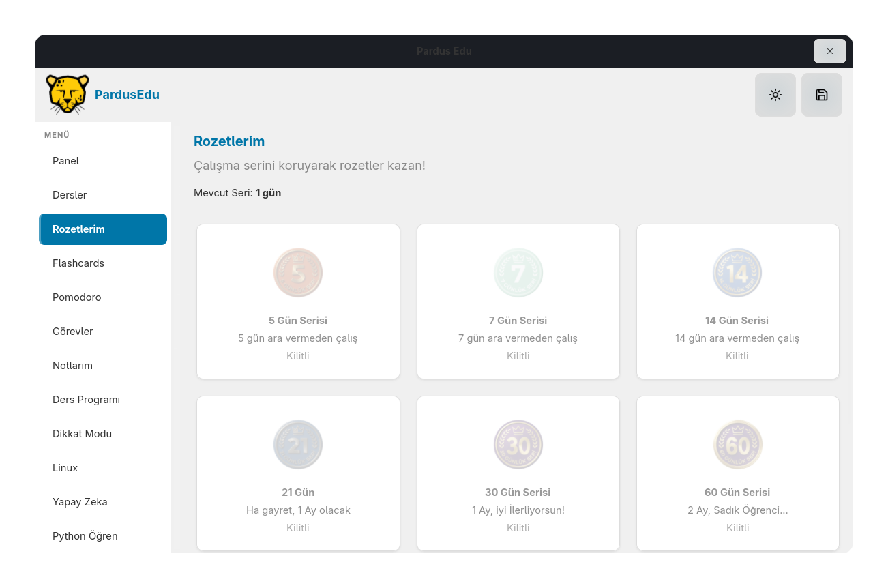
Task: Click the save floppy disk icon
Action: point(821,95)
